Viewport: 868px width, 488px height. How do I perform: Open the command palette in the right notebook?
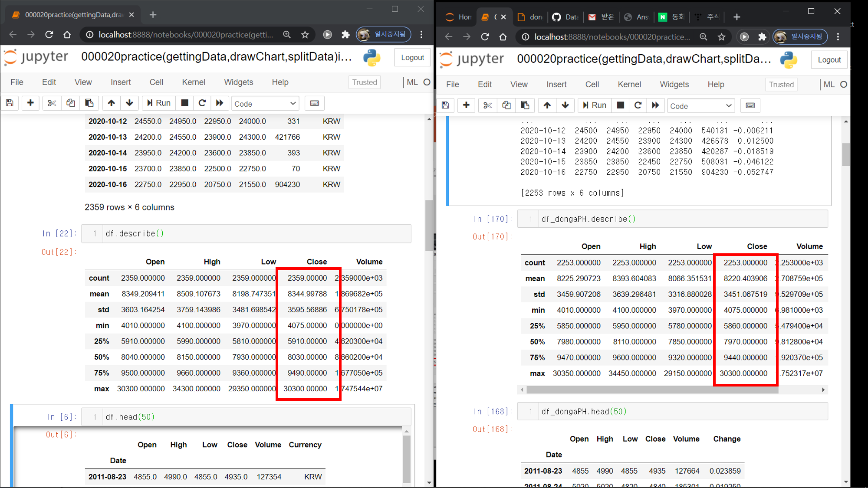[750, 105]
